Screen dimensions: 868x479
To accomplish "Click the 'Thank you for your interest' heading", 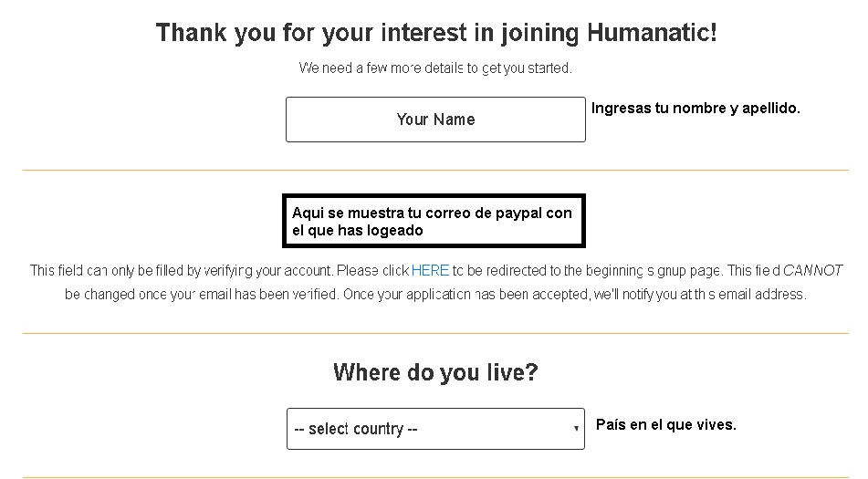I will [x=436, y=33].
